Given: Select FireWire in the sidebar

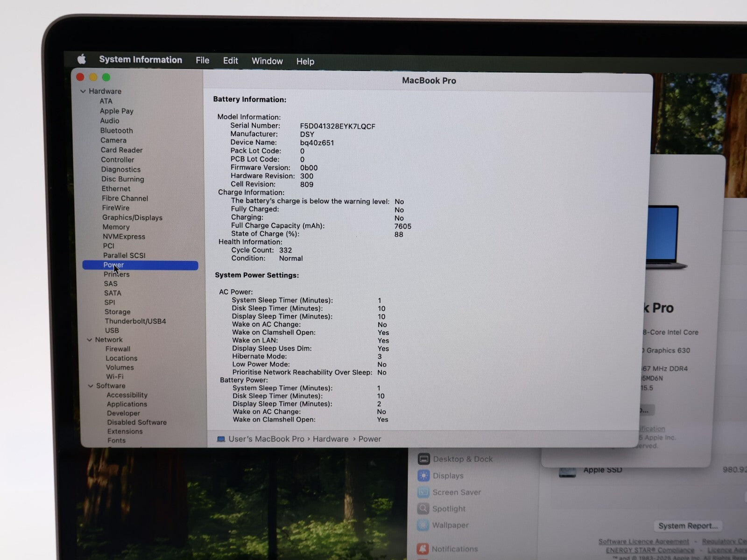Looking at the screenshot, I should [116, 208].
